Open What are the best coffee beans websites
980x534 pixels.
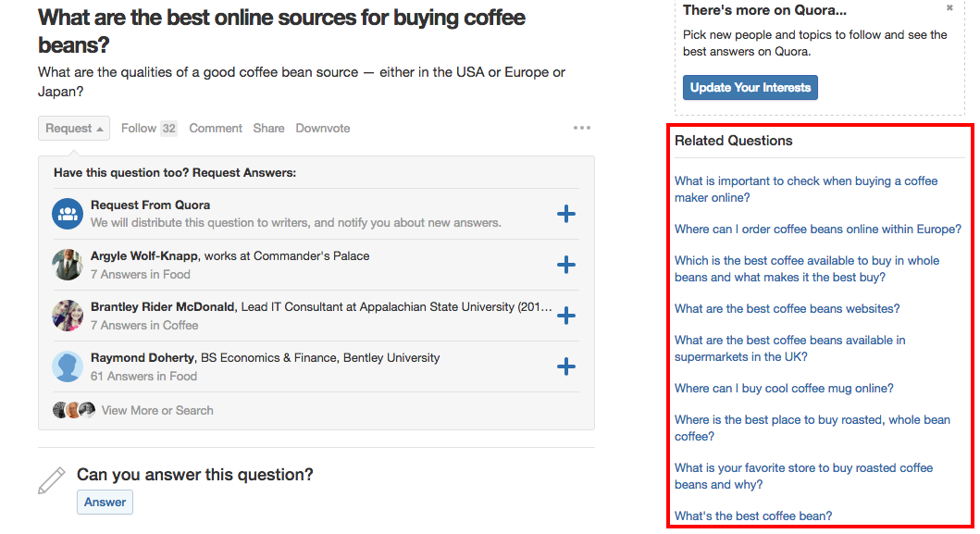tap(787, 308)
